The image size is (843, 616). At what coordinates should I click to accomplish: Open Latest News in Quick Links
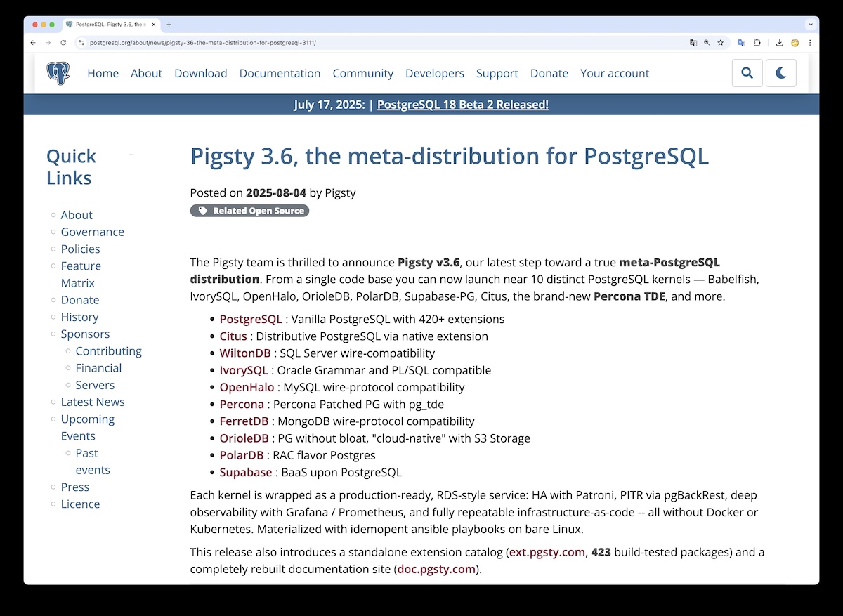[93, 402]
